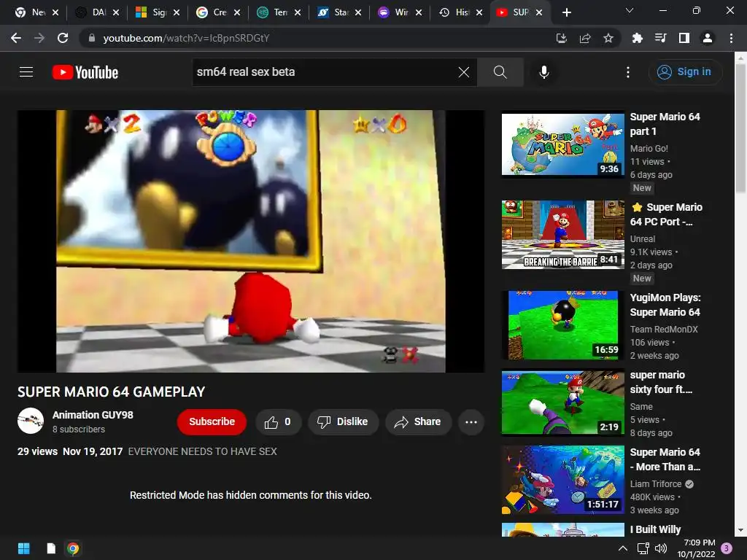Open tab search dropdown chevron

[630, 10]
